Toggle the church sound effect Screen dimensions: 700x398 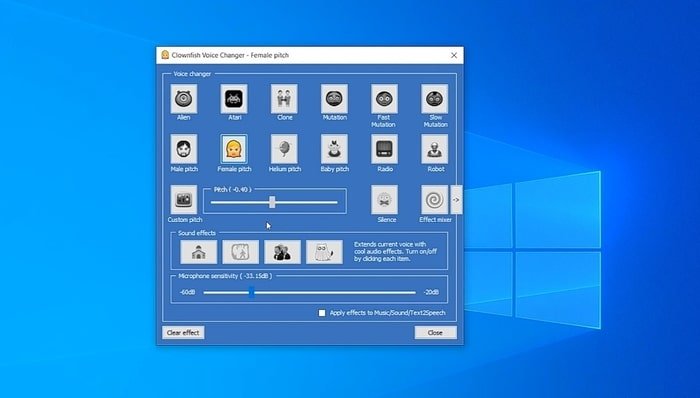[x=199, y=252]
